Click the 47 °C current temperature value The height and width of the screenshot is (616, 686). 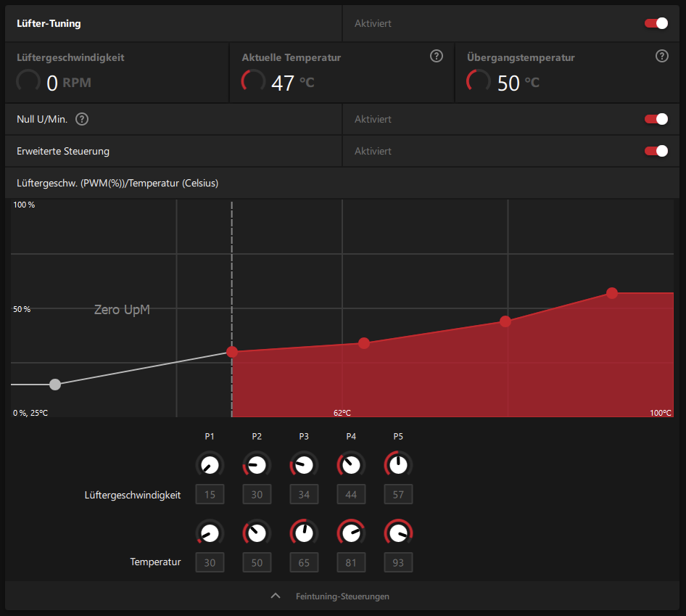coord(293,83)
